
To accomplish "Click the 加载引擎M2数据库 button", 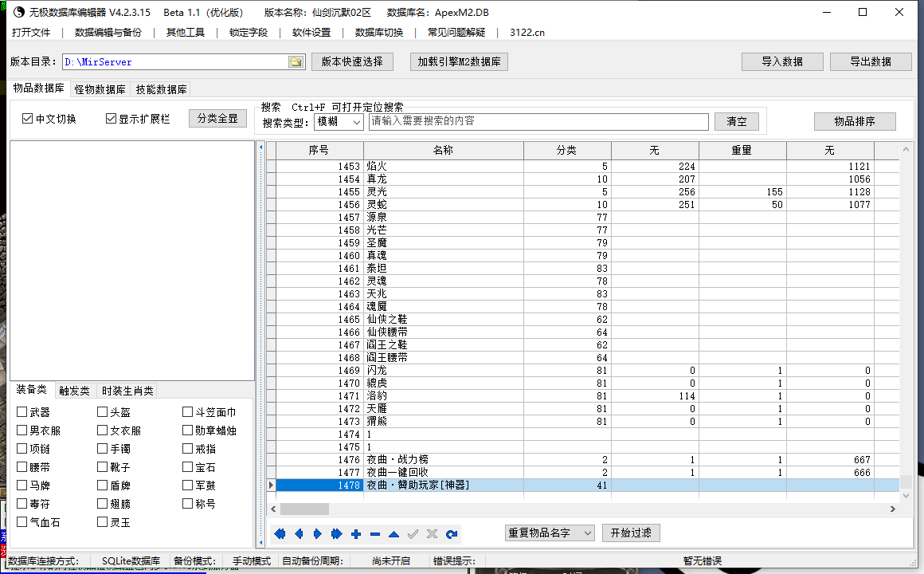I will tap(459, 62).
